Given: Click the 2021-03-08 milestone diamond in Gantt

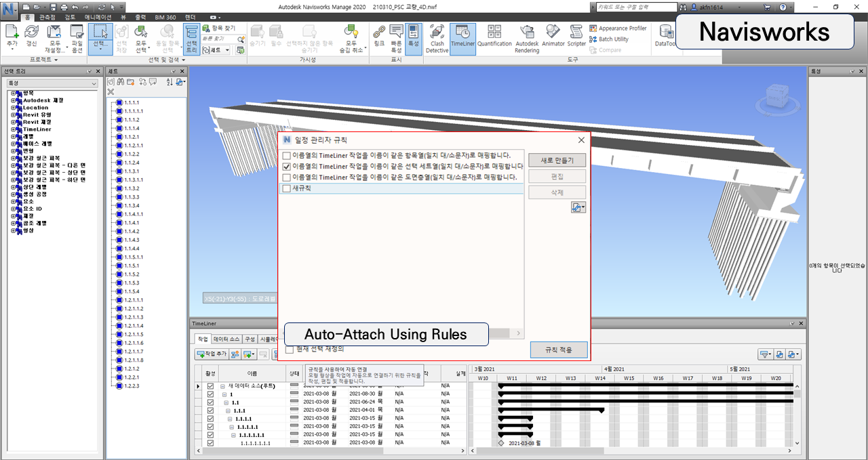Looking at the screenshot, I should coord(500,443).
